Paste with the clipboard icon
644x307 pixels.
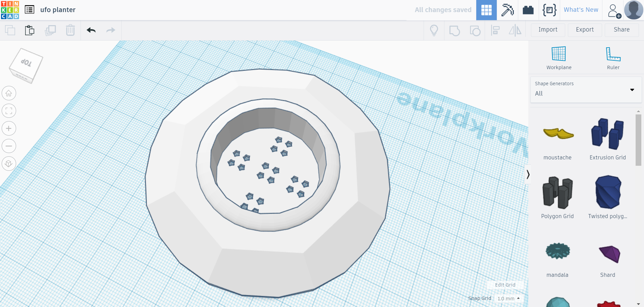point(30,30)
